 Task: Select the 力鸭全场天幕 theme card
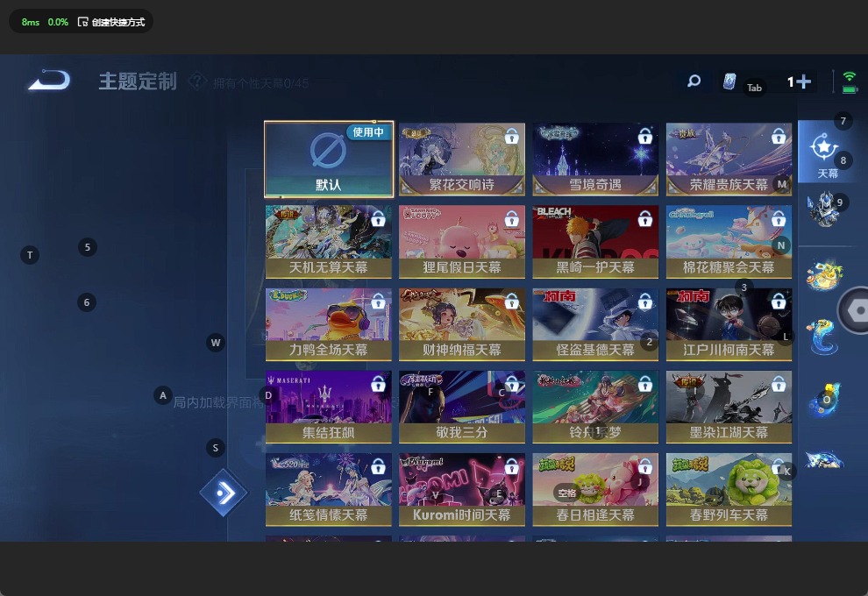click(x=328, y=324)
